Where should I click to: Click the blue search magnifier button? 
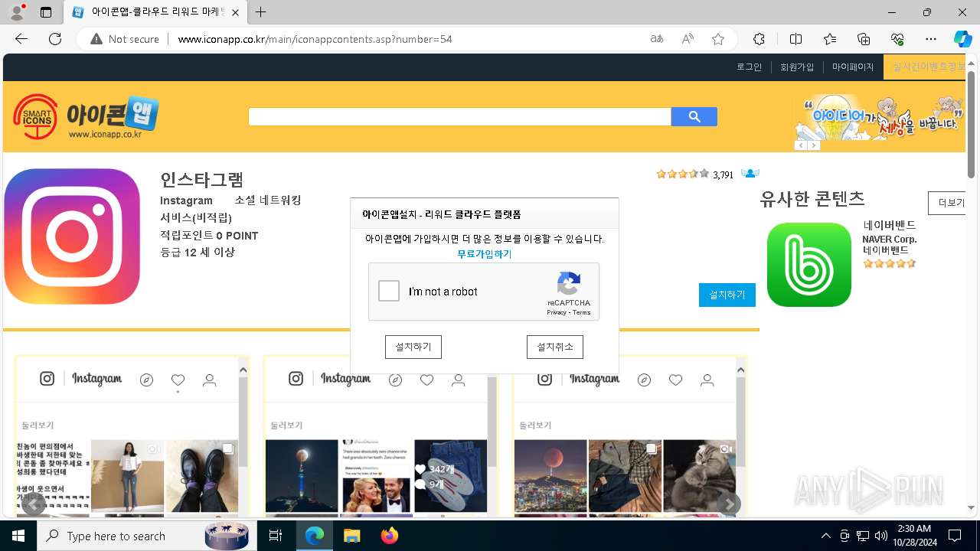[694, 116]
